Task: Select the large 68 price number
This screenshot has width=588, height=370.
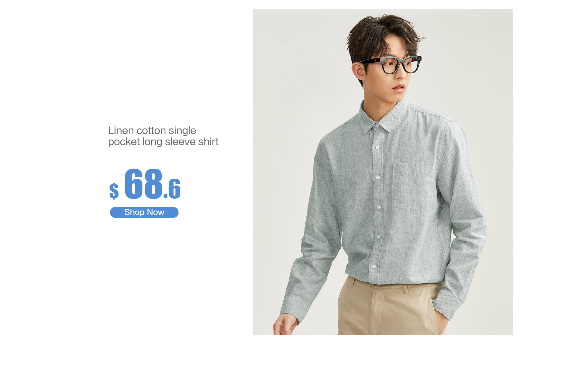Action: (x=143, y=183)
